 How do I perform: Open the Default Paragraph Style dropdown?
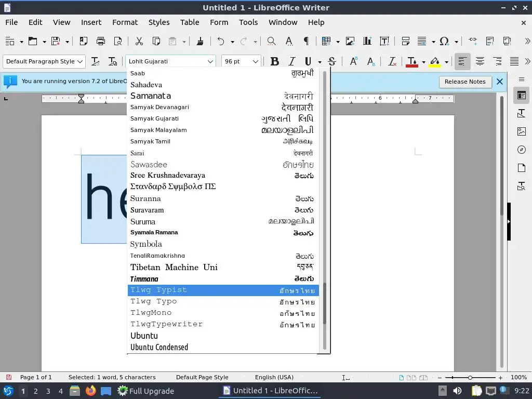click(80, 61)
